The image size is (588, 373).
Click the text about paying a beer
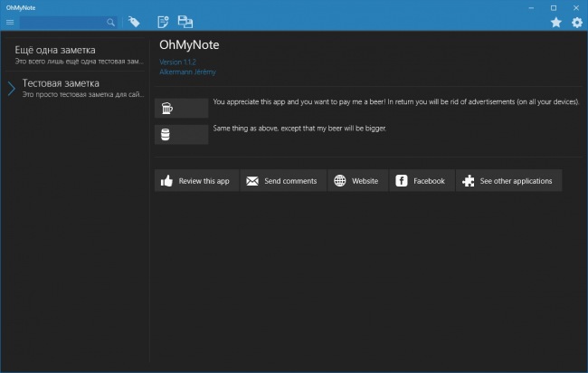pos(396,101)
